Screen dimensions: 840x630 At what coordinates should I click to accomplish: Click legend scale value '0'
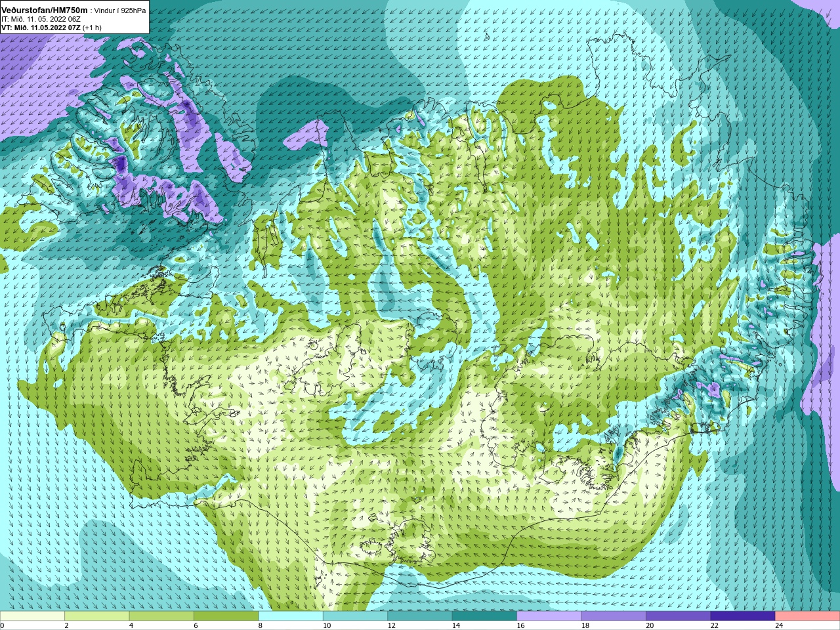click(2, 625)
